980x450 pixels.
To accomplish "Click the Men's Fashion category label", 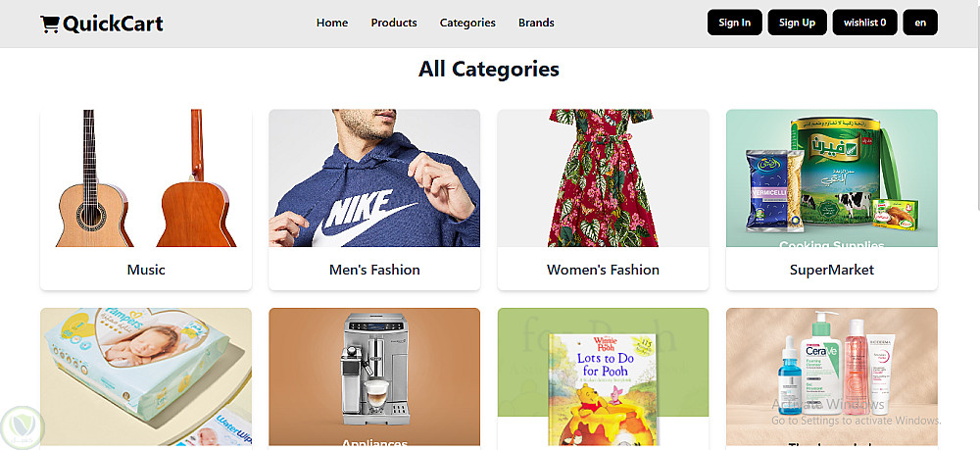I will (x=374, y=270).
